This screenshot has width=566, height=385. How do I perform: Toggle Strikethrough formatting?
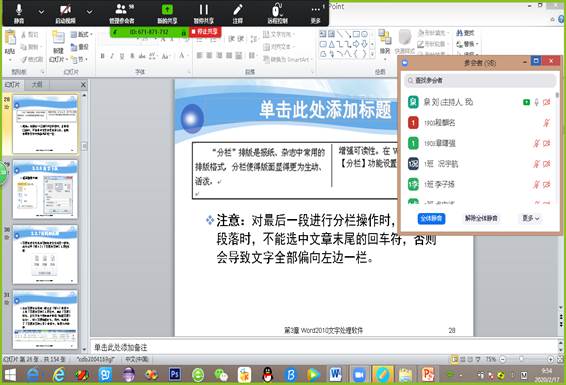(142, 56)
